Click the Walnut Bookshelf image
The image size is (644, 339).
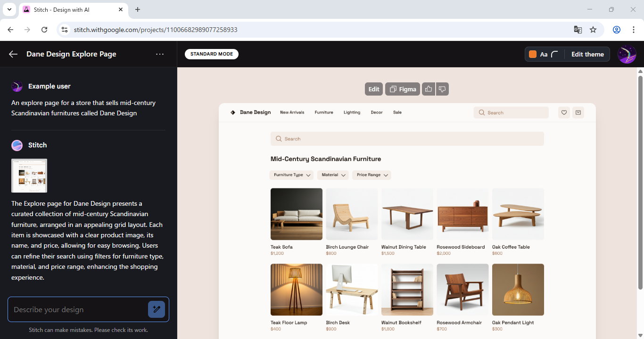[x=407, y=290]
